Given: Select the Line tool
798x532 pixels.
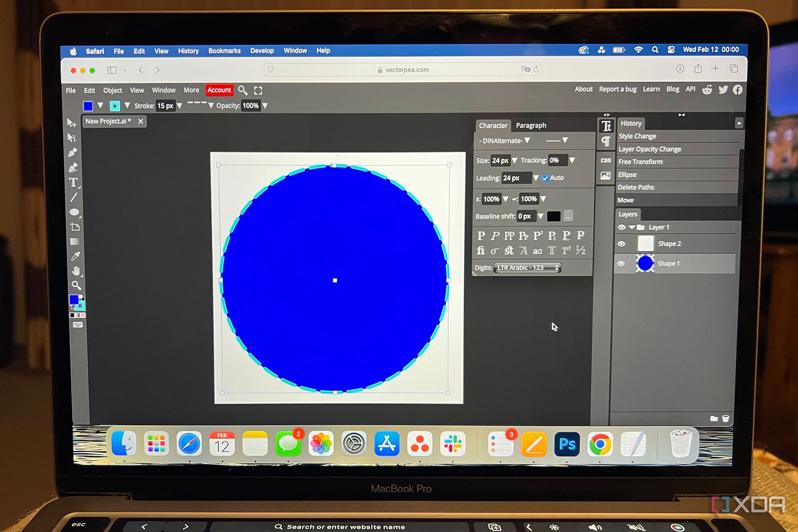Looking at the screenshot, I should click(74, 198).
